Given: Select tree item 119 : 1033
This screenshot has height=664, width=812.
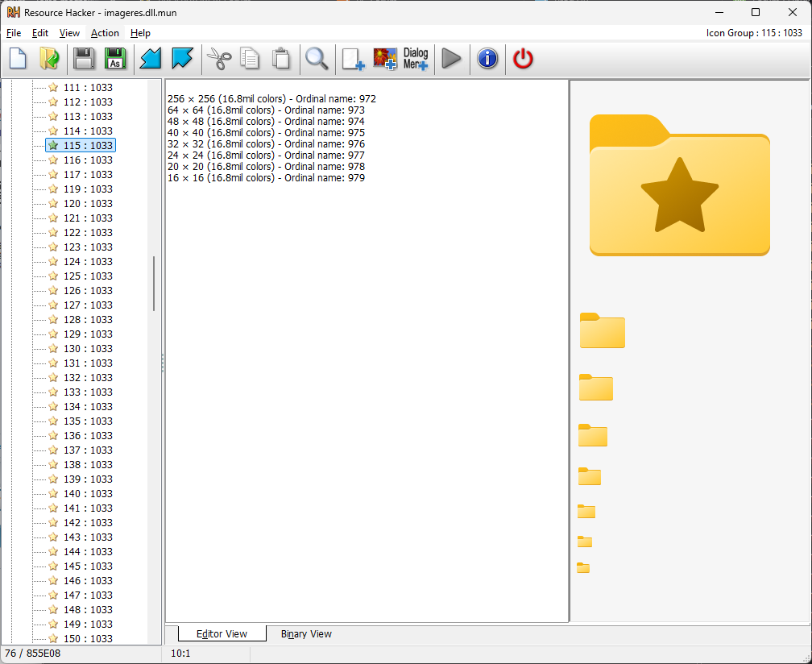Looking at the screenshot, I should (x=88, y=189).
